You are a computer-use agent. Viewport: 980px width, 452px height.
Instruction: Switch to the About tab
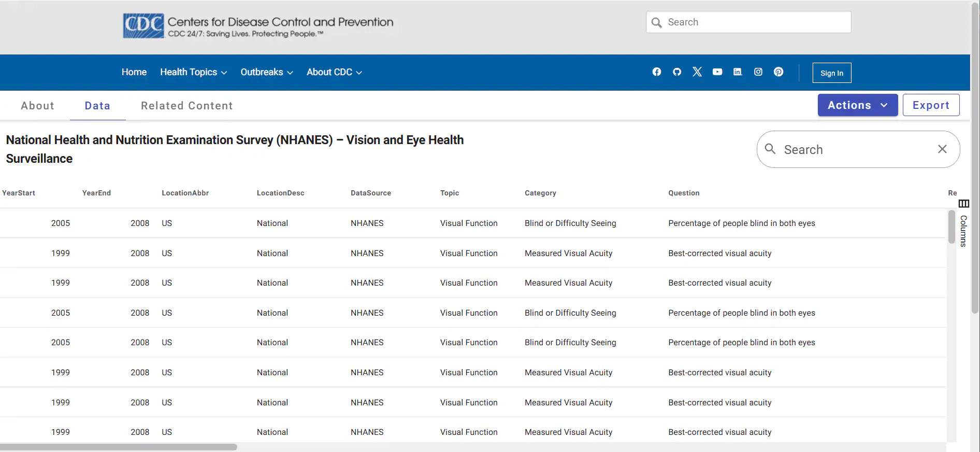(x=37, y=106)
